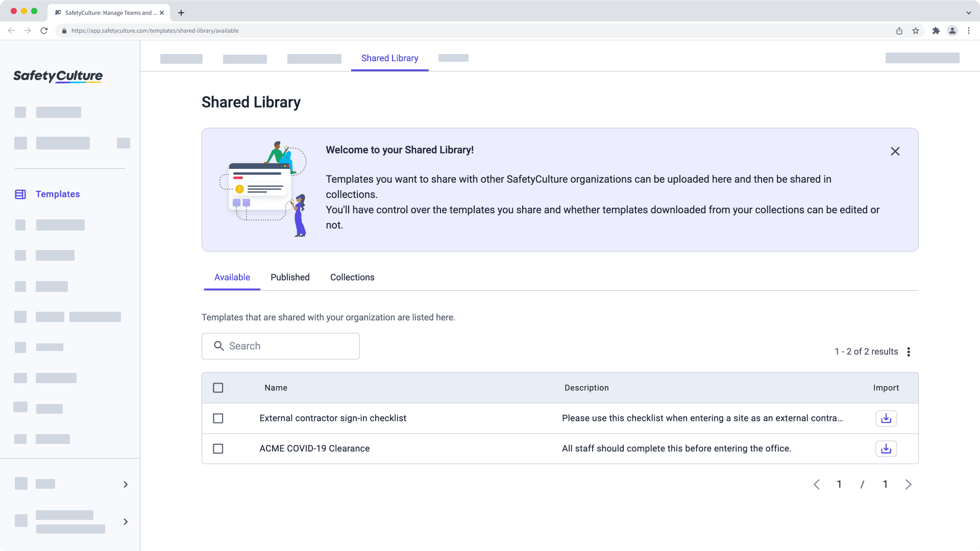Viewport: 980px width, 551px height.
Task: Click the previous page navigation arrow icon
Action: pyautogui.click(x=817, y=484)
